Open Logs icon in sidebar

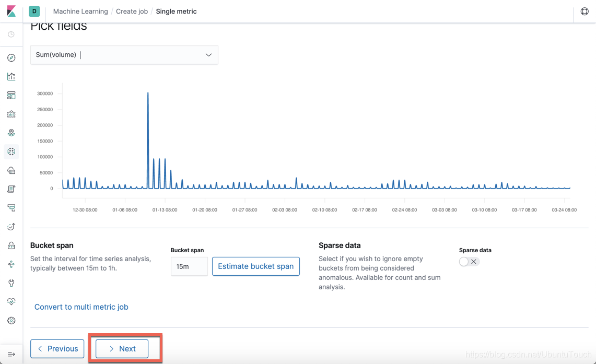click(x=11, y=189)
